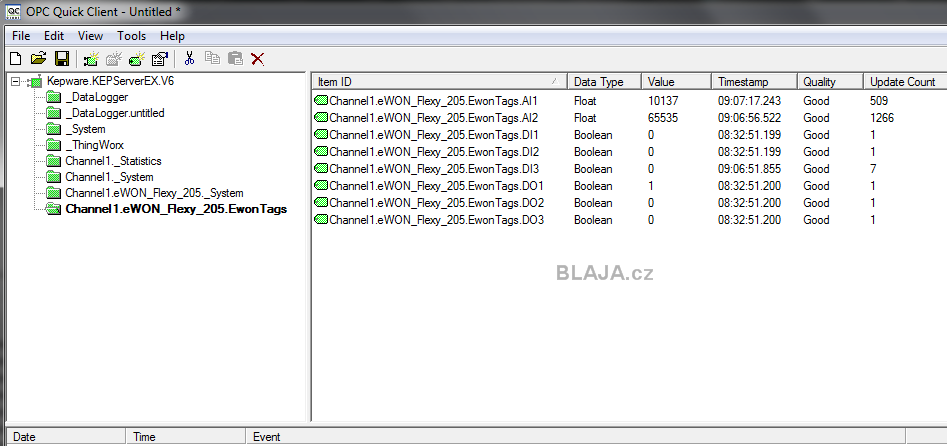The image size is (947, 446).
Task: Click the value 65535 of AI2
Action: (663, 118)
